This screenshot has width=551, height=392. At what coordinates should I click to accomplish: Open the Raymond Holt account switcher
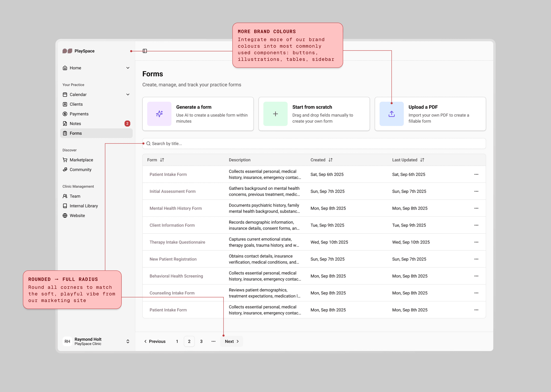tap(128, 341)
